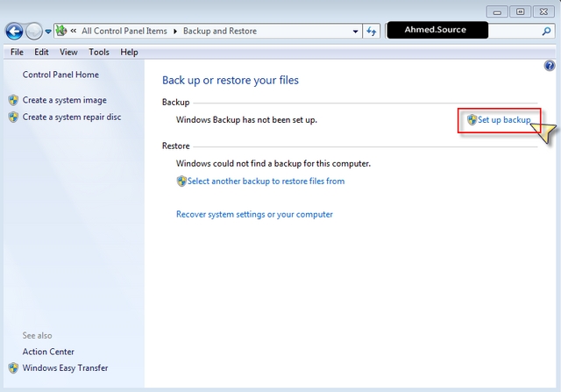Open the View menu
This screenshot has width=561, height=392.
(68, 53)
